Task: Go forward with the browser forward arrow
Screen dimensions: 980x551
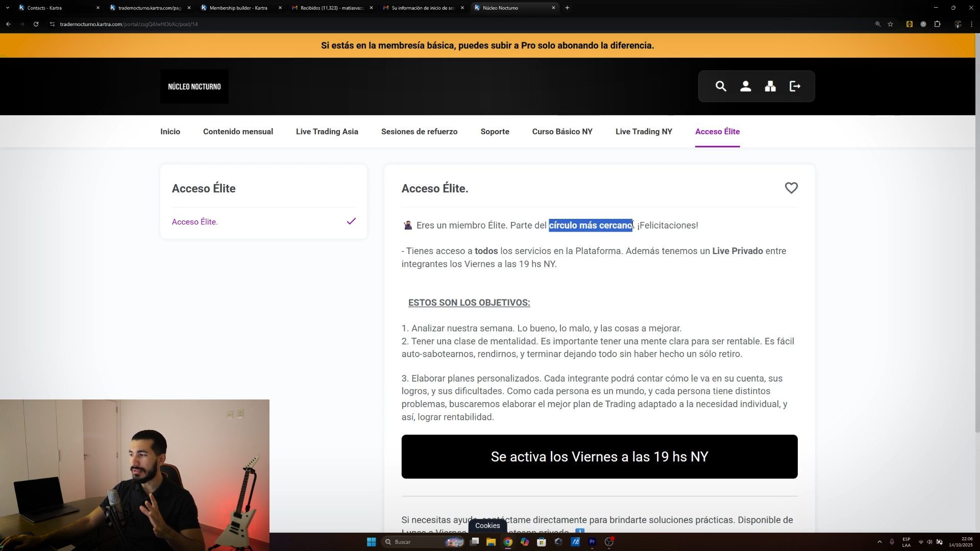Action: (22, 24)
